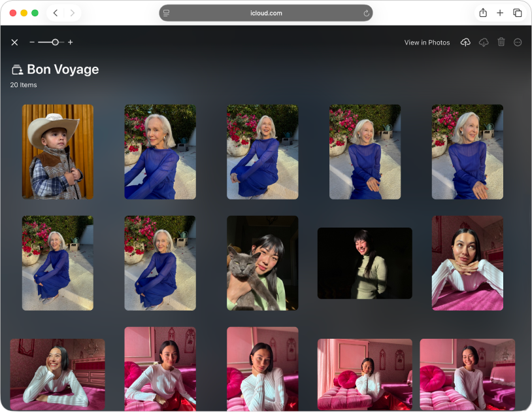Go back with Safari back arrow
This screenshot has width=532, height=412.
(x=56, y=13)
